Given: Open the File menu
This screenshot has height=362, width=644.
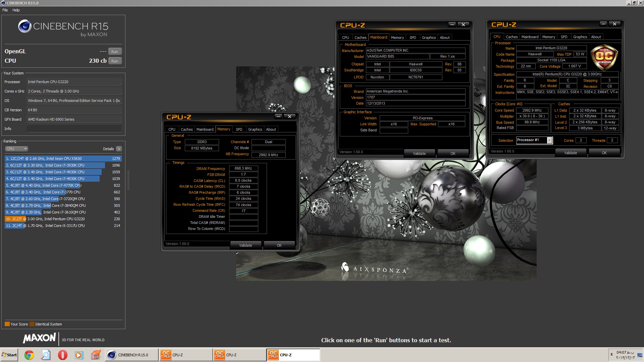Looking at the screenshot, I should 5,10.
